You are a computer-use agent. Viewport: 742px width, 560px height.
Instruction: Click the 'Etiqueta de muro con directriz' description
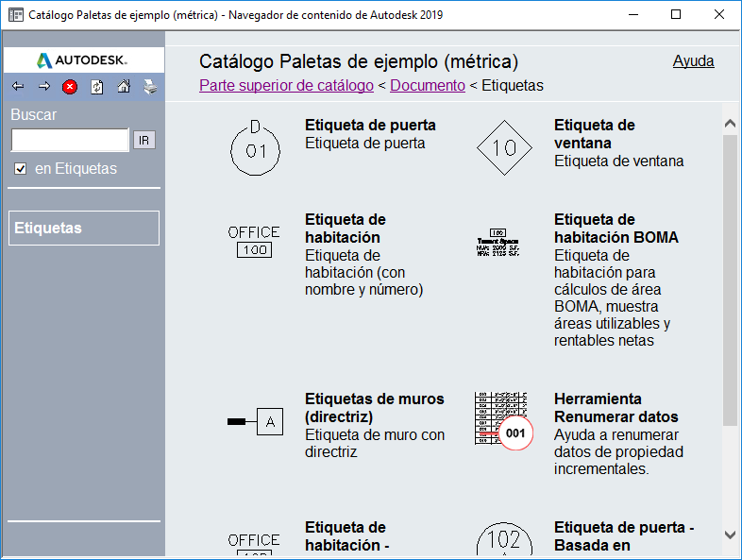point(375,443)
